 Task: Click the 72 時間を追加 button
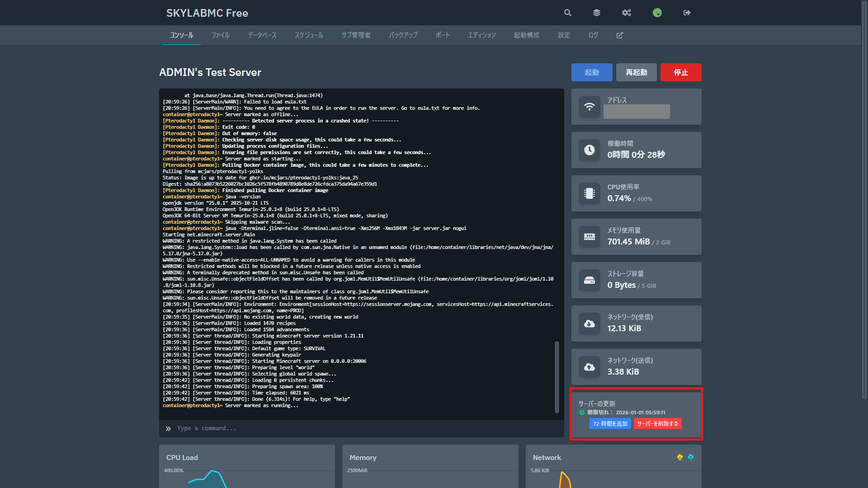[610, 423]
